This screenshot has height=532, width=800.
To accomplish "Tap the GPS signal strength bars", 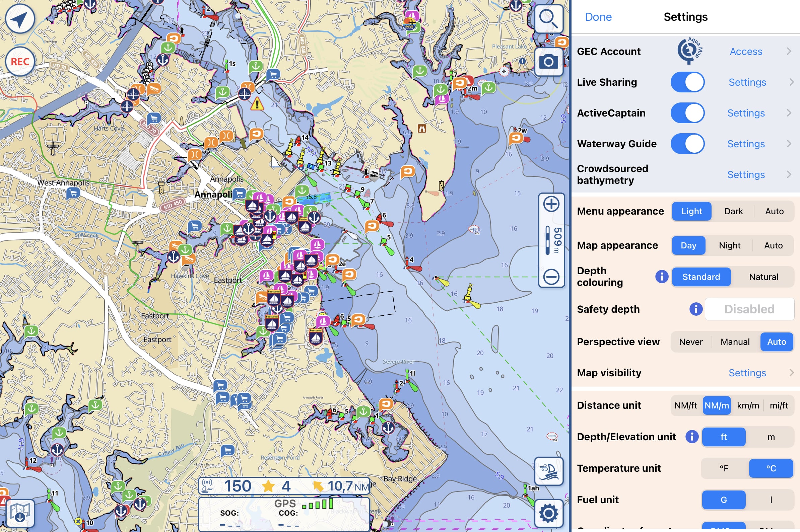I will (318, 504).
